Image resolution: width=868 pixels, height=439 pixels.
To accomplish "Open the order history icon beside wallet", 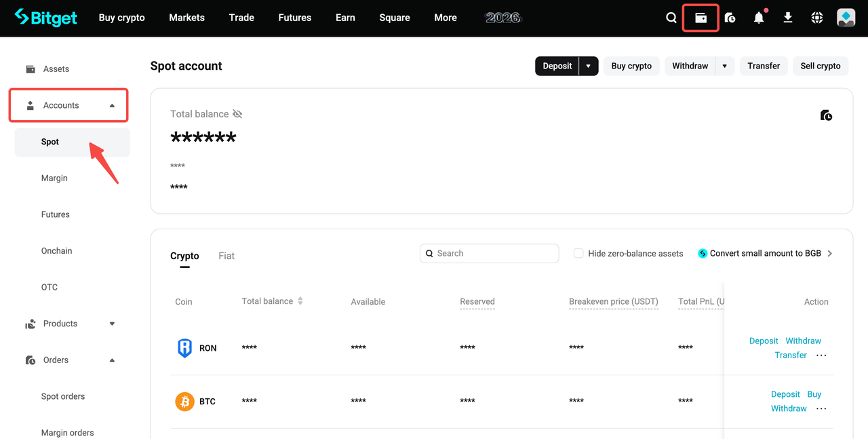I will click(x=730, y=18).
